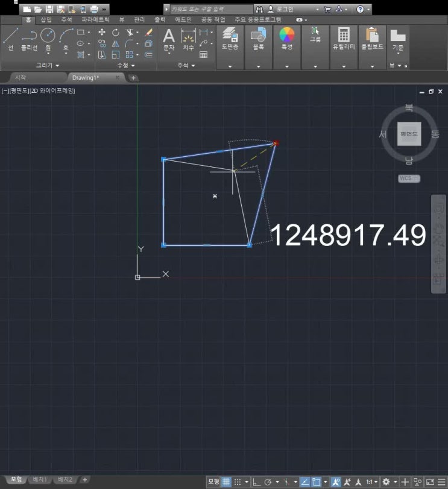Activate the Trim tool
Viewport: 448px width, 489px height.
click(x=130, y=32)
